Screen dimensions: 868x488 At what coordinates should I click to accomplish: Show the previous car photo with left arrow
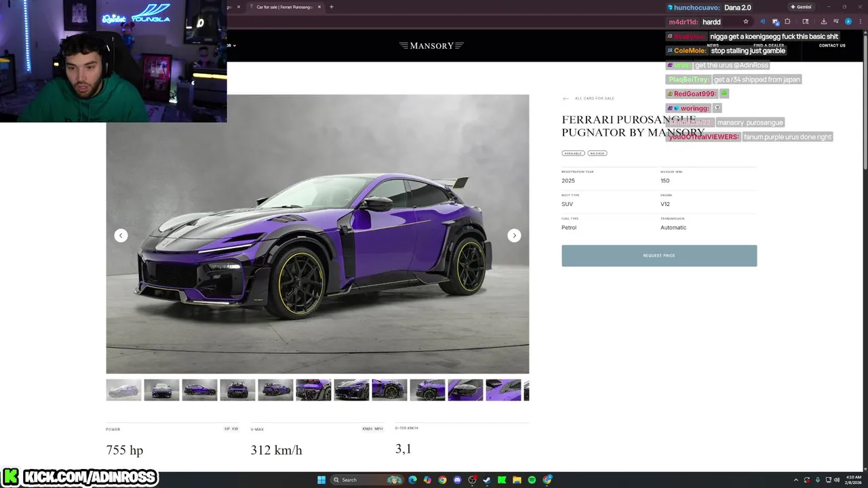[x=121, y=235]
